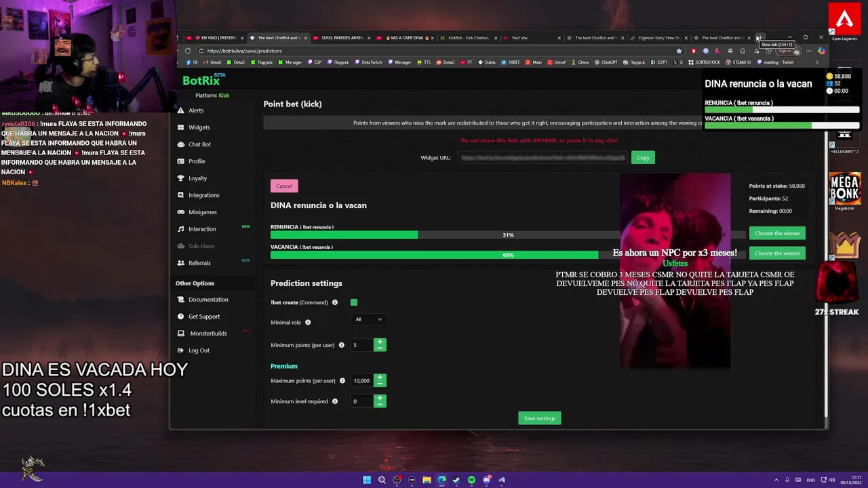Open the Chess bookmark
The image size is (868, 488).
pos(580,62)
